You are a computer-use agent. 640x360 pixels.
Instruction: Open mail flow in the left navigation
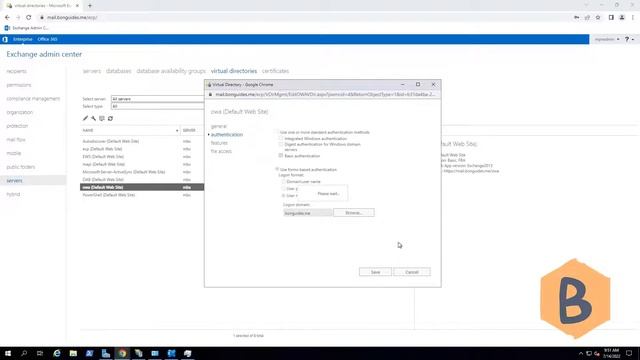click(16, 140)
